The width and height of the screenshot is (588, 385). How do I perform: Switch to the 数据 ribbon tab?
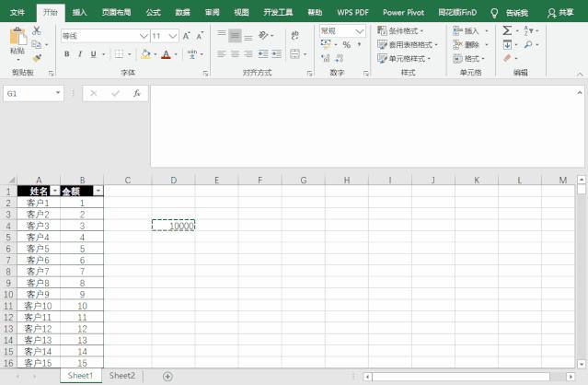(182, 12)
